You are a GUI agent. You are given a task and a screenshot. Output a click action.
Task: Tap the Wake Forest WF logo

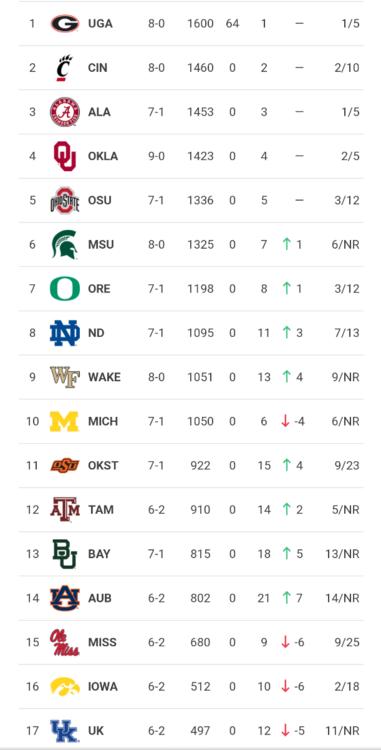(x=65, y=377)
